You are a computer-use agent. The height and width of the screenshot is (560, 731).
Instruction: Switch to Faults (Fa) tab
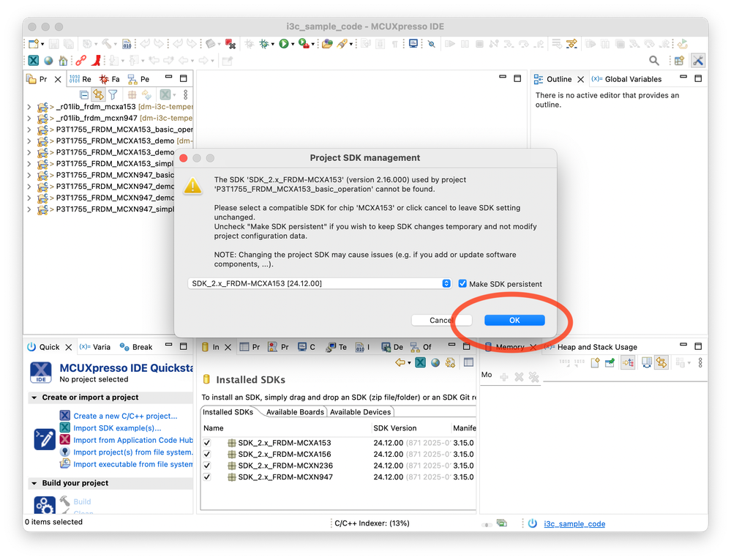coord(110,79)
